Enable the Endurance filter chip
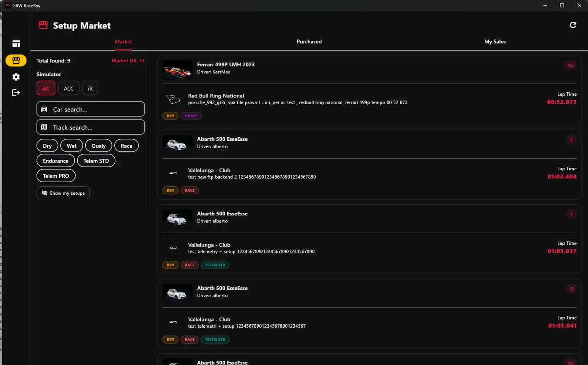This screenshot has height=365, width=588. 55,161
